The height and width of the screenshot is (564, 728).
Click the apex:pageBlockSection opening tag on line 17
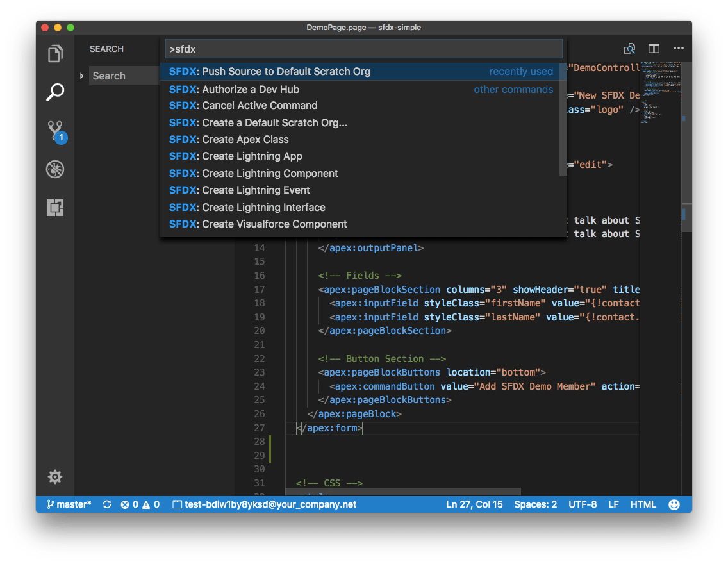[379, 289]
